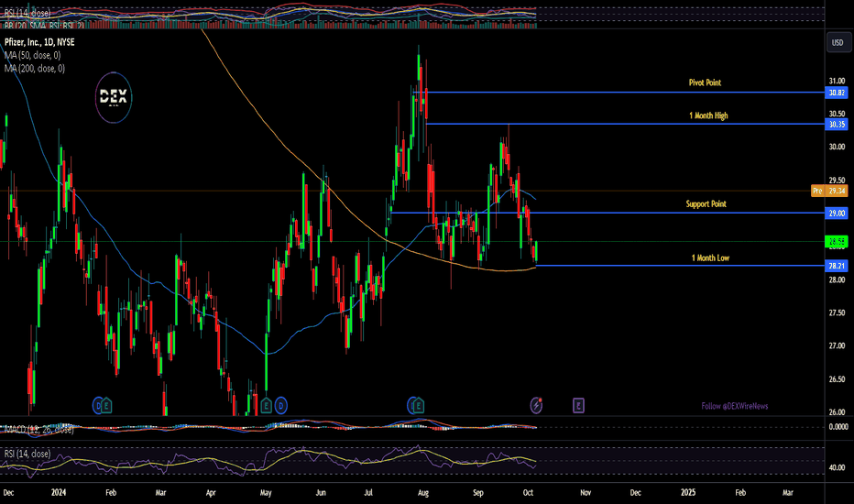Click the 2024 label on the time axis
The height and width of the screenshot is (504, 854).
59,492
